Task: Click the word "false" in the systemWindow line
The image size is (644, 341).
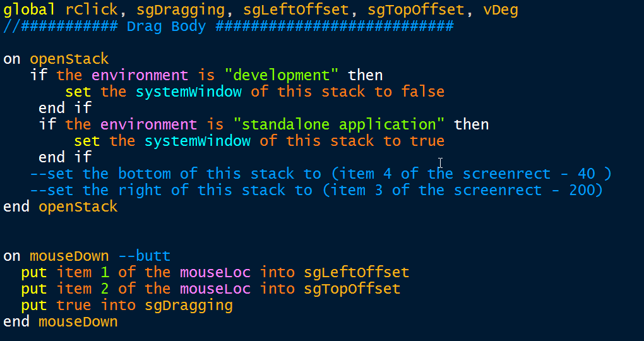Action: [x=422, y=92]
